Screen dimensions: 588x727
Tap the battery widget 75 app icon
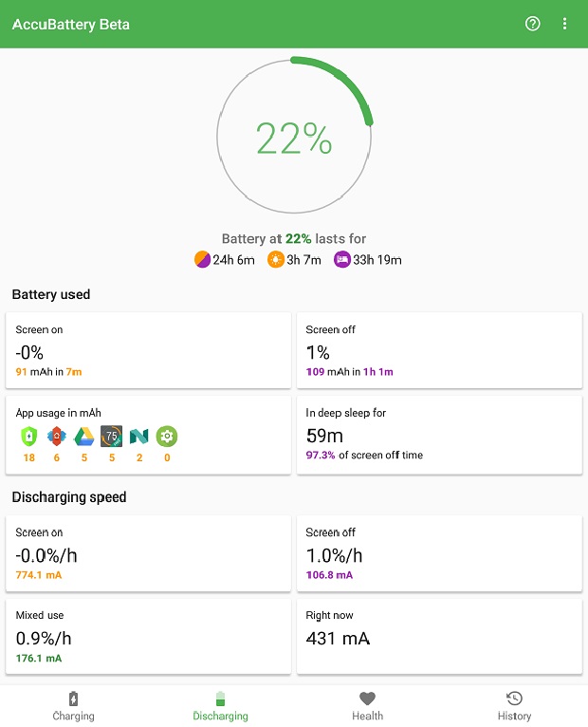(x=112, y=437)
